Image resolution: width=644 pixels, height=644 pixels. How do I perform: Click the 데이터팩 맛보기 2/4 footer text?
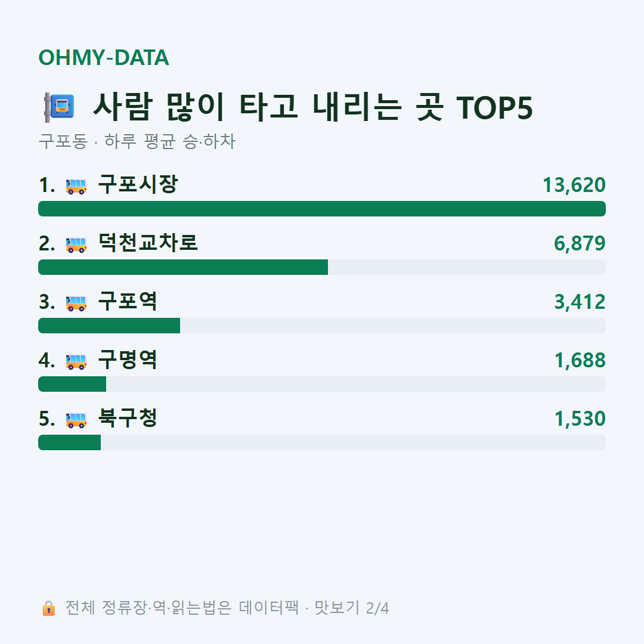314,608
